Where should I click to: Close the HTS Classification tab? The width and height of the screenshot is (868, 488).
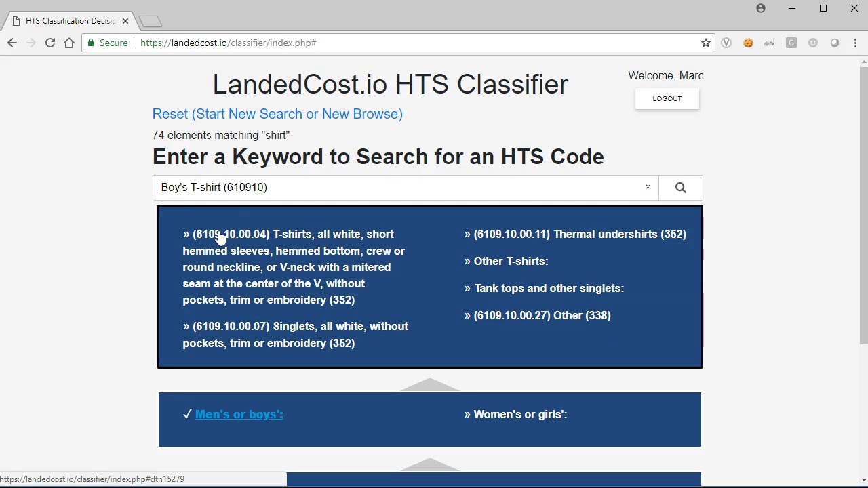pyautogui.click(x=125, y=21)
